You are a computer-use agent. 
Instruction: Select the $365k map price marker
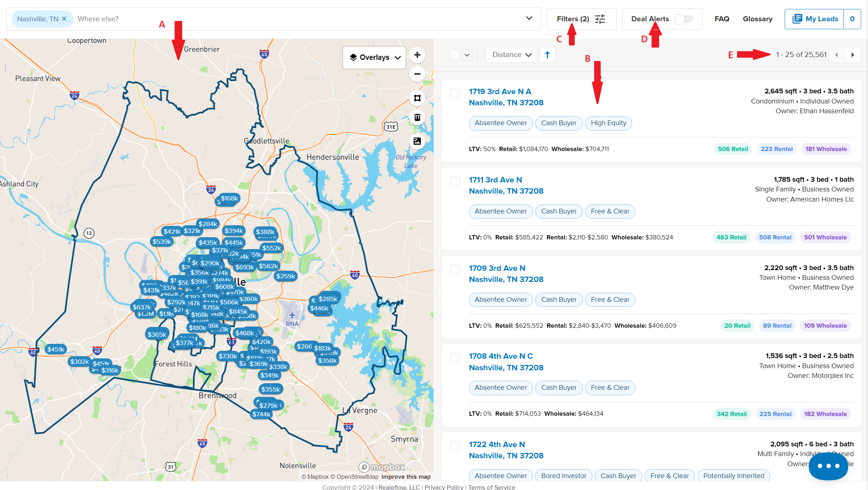(x=157, y=334)
